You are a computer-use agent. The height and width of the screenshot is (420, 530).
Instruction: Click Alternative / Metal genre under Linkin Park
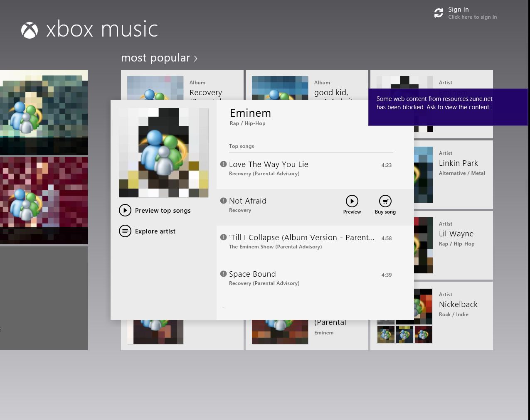462,173
